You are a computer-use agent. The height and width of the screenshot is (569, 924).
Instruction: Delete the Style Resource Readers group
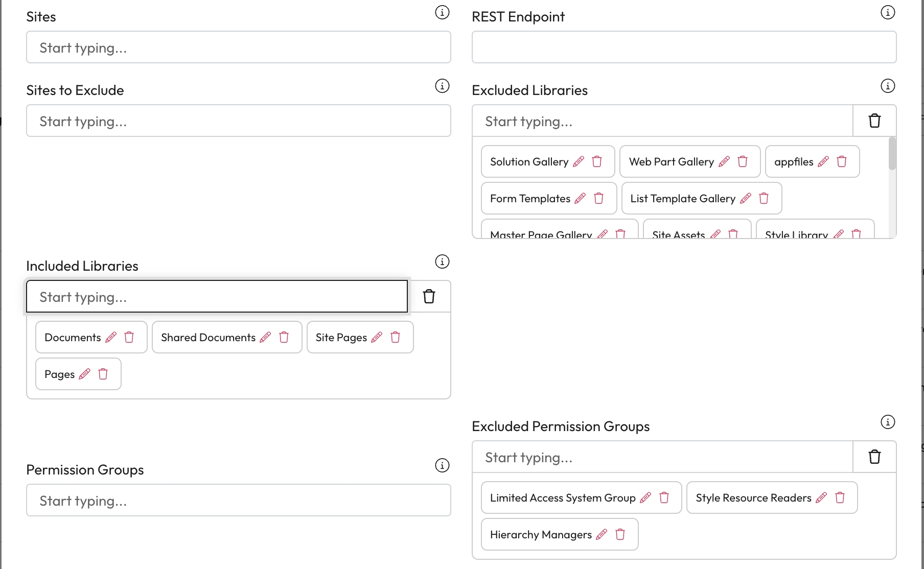(x=840, y=498)
